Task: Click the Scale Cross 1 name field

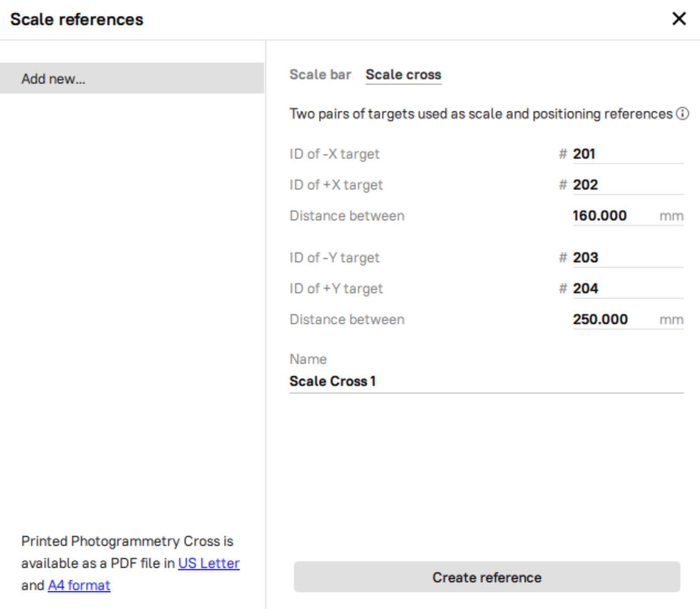Action: pos(486,381)
